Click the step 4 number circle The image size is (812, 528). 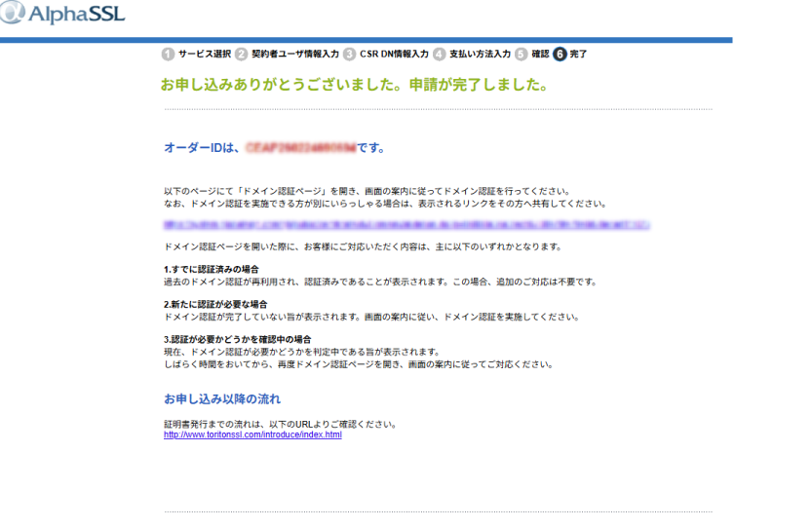pos(439,55)
